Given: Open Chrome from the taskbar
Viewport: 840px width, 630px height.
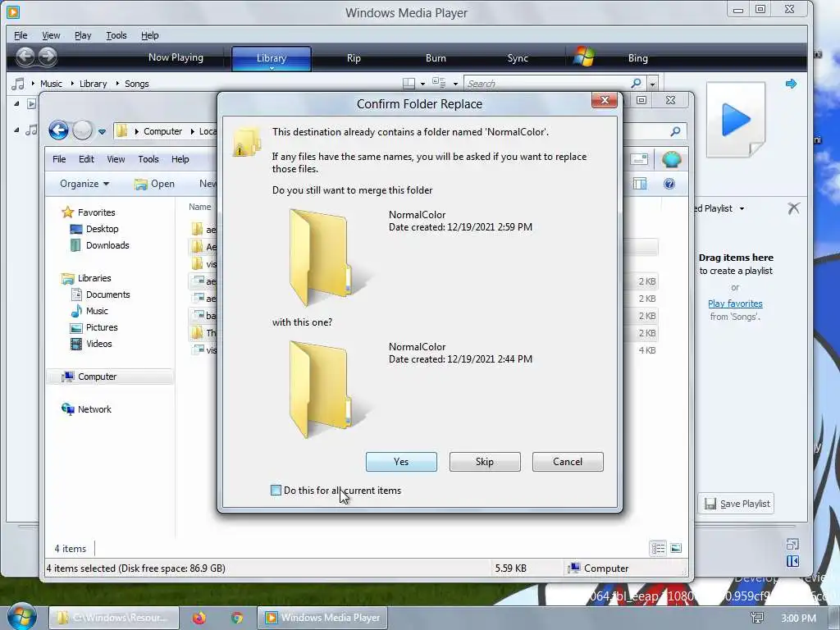Looking at the screenshot, I should click(237, 618).
